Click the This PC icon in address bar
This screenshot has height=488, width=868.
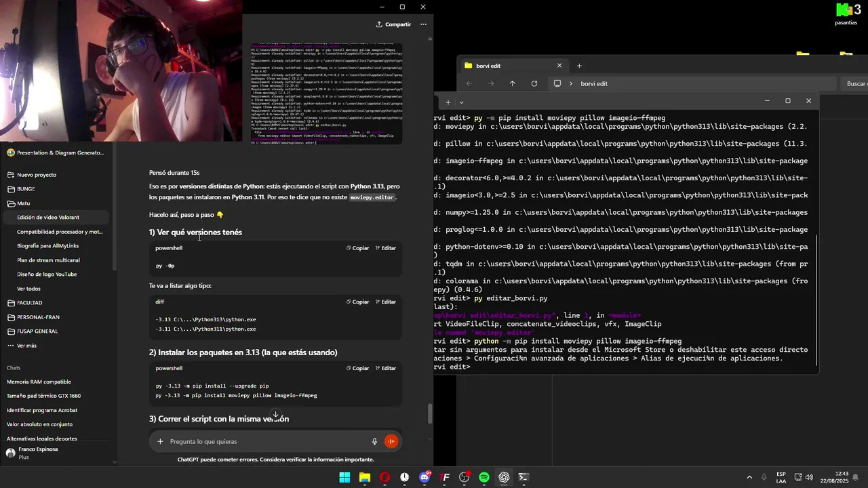(557, 83)
